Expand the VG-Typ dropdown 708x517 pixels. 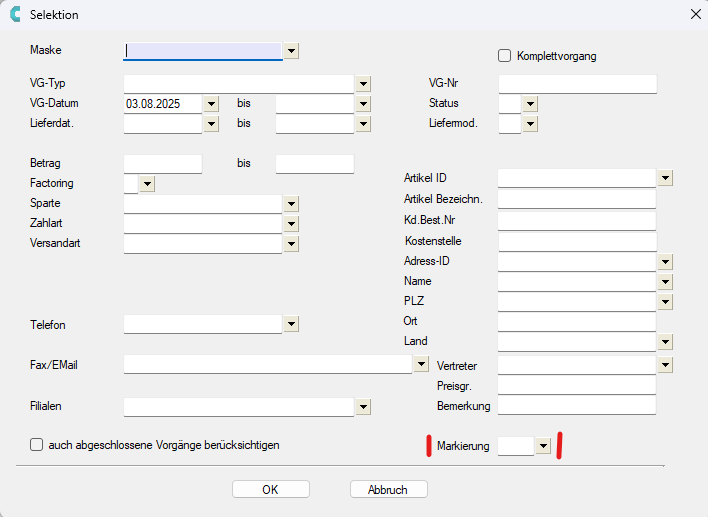point(363,84)
